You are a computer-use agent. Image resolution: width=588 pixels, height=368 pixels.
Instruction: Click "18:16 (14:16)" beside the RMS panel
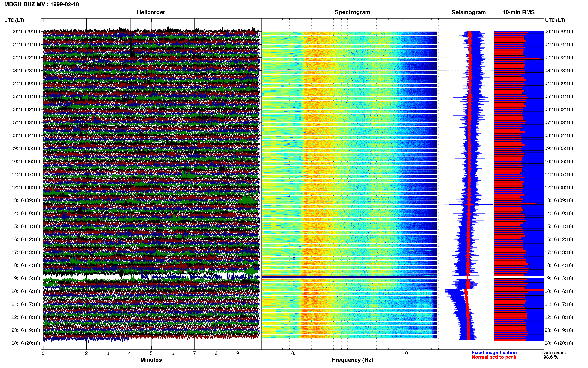pos(559,265)
